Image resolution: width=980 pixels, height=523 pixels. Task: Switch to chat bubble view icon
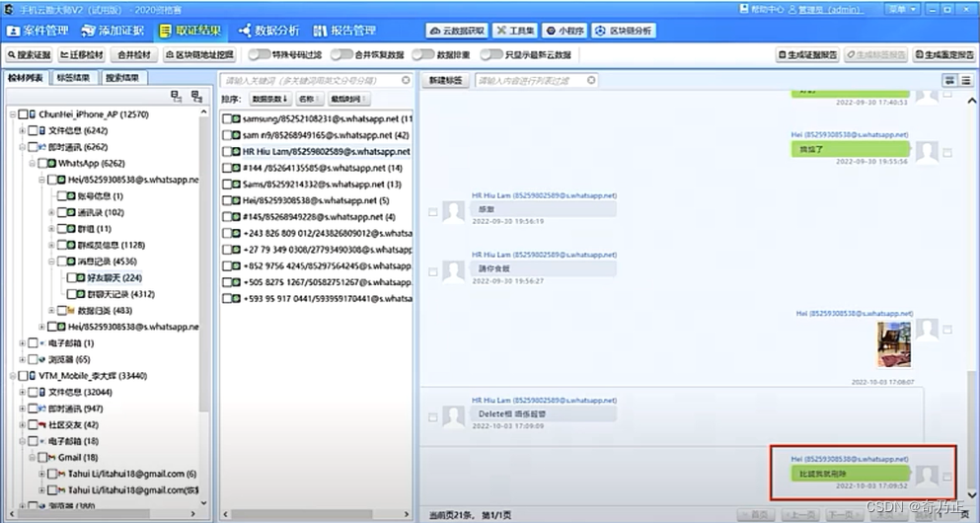949,81
